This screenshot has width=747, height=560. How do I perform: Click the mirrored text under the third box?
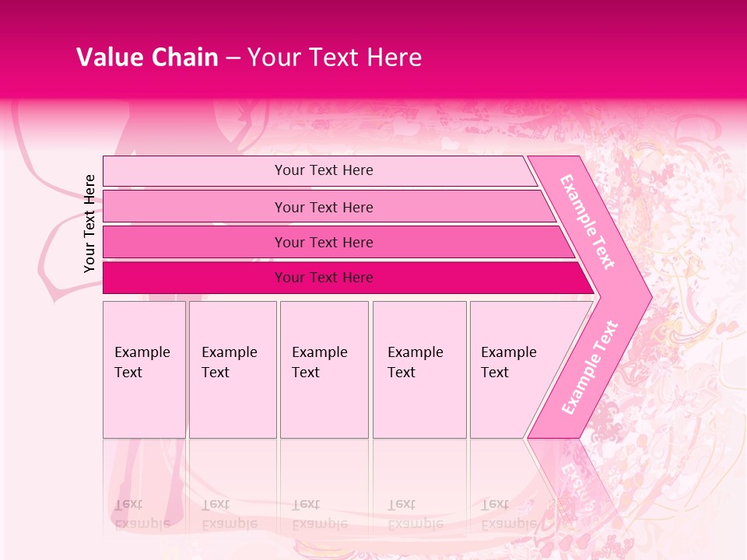[319, 514]
